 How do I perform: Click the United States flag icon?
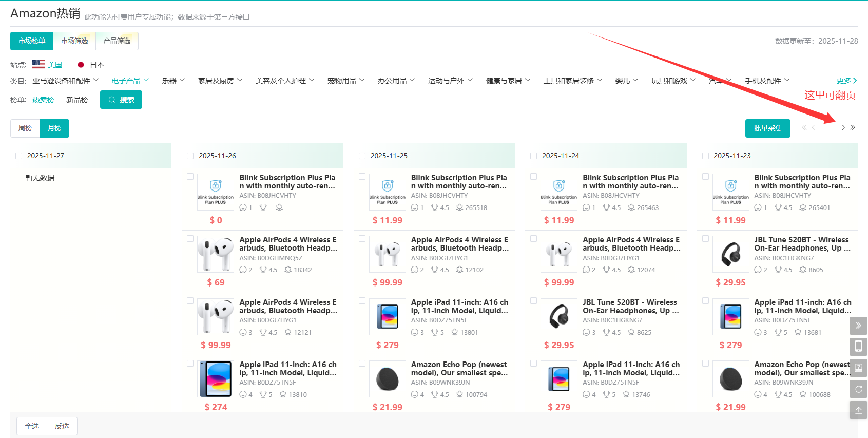click(38, 65)
